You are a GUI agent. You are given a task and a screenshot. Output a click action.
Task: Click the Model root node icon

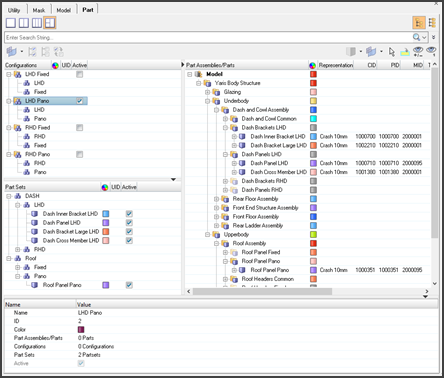199,74
